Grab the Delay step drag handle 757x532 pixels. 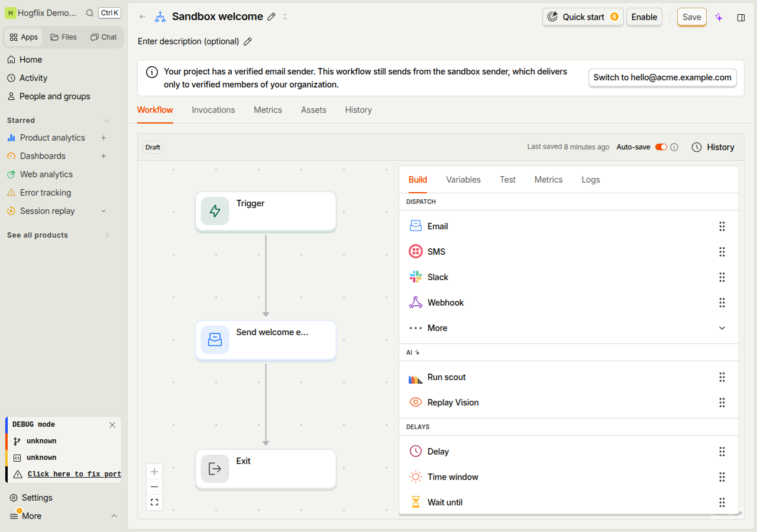click(x=722, y=452)
